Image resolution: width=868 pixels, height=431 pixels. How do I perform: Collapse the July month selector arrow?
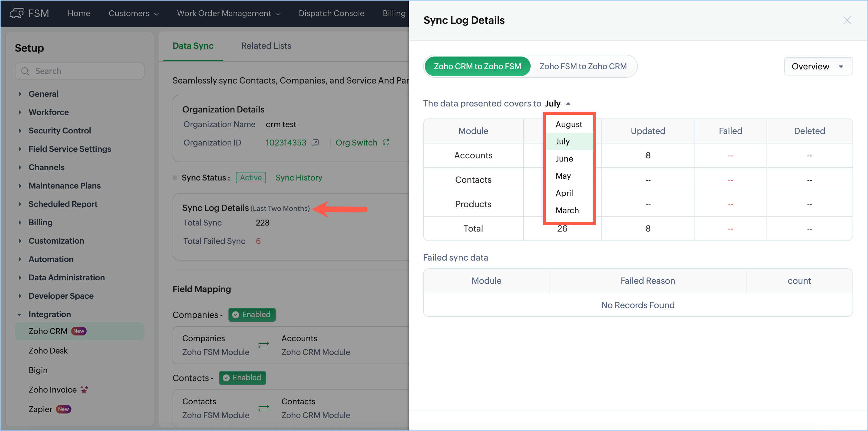(x=568, y=104)
